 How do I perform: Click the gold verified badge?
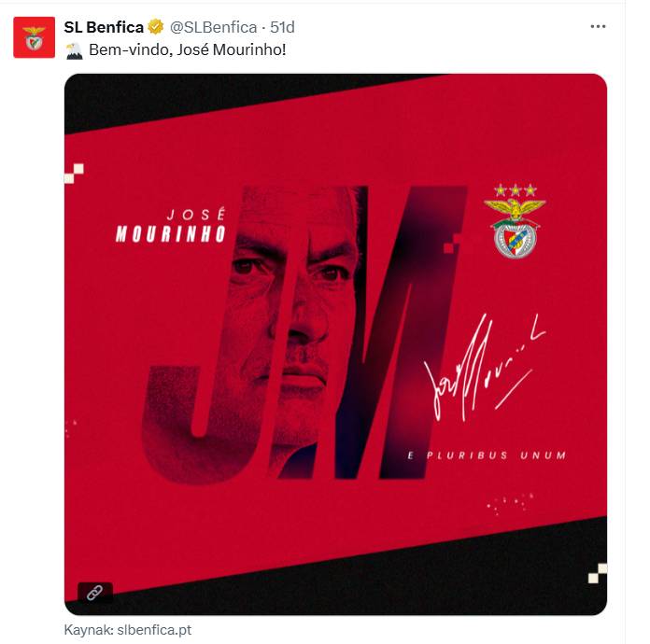pos(156,27)
